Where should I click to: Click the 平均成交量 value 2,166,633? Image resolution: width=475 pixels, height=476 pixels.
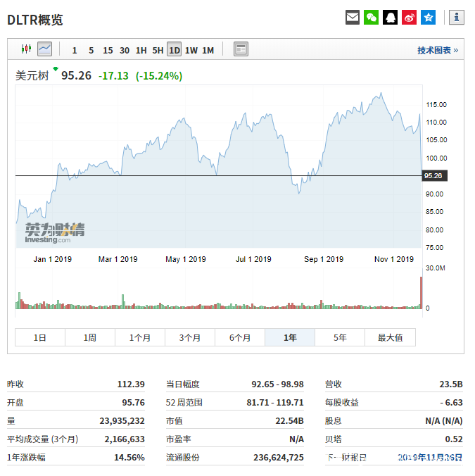click(x=125, y=439)
